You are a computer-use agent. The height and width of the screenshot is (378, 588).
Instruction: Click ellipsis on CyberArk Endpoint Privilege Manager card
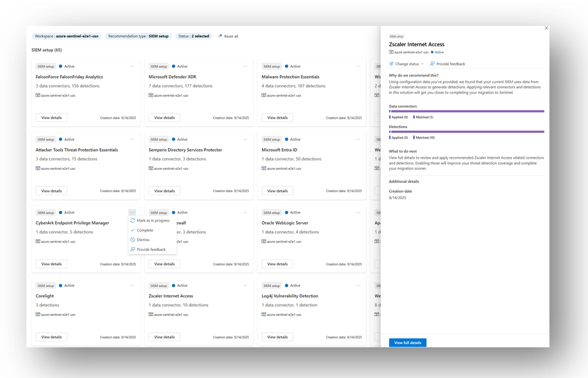(132, 212)
